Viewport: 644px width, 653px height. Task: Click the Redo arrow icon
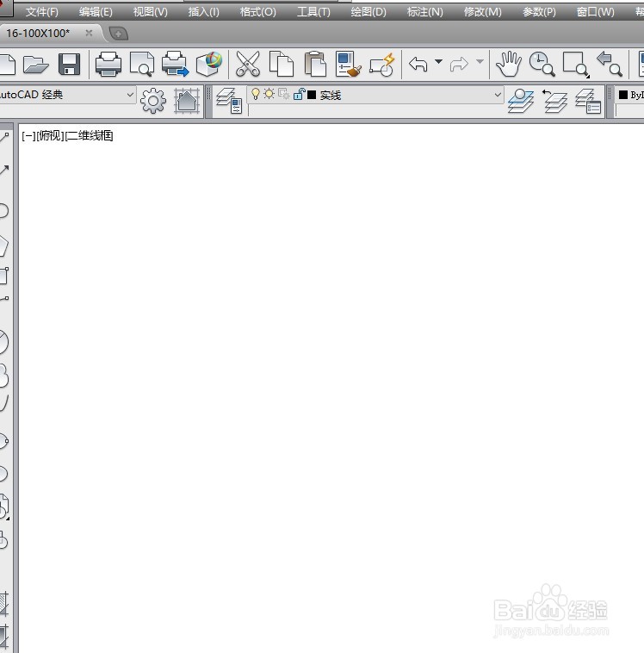click(x=459, y=65)
